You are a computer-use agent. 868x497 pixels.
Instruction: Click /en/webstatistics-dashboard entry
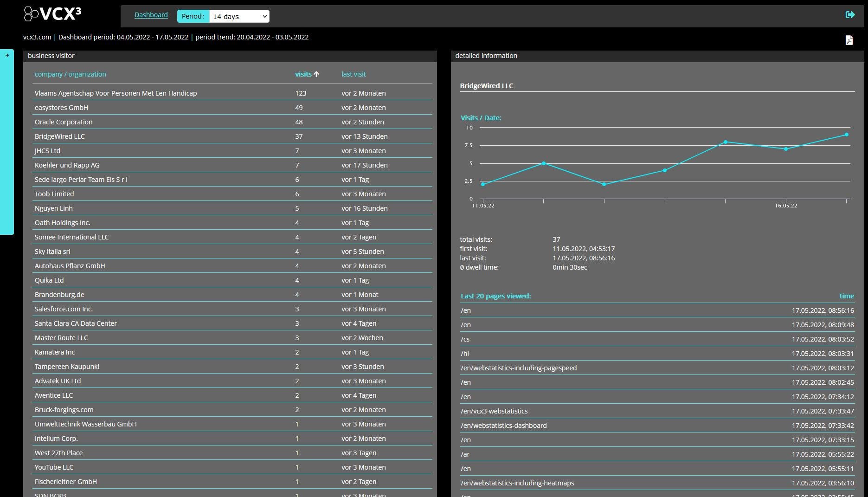tap(657, 426)
